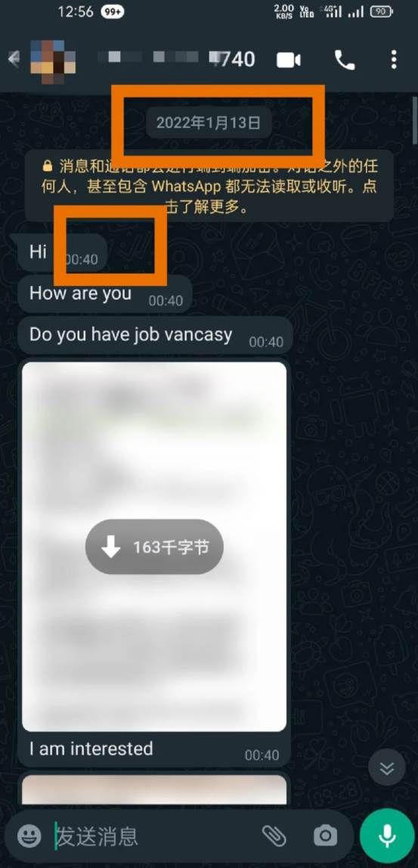Tap the "Hi" message bubble
This screenshot has height=868, width=418.
59,253
